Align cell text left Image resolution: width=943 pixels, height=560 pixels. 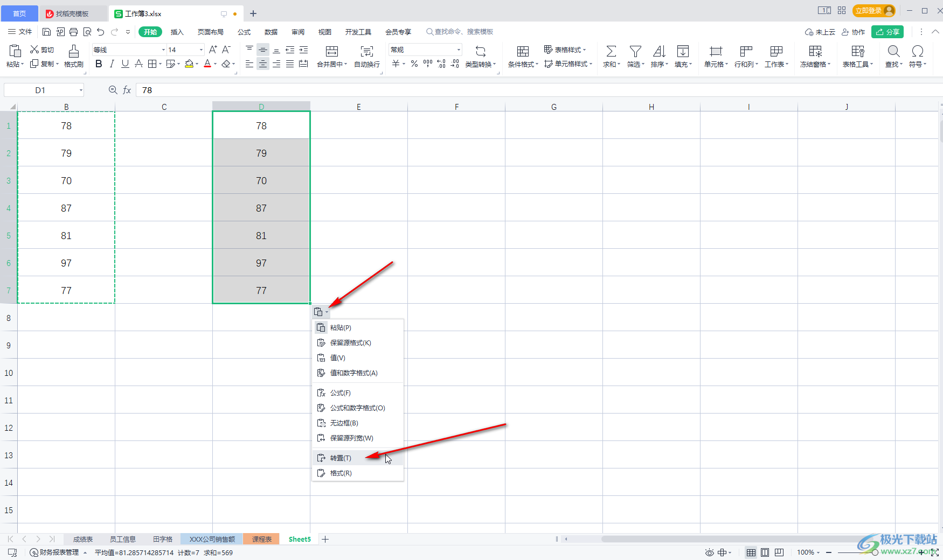(249, 64)
